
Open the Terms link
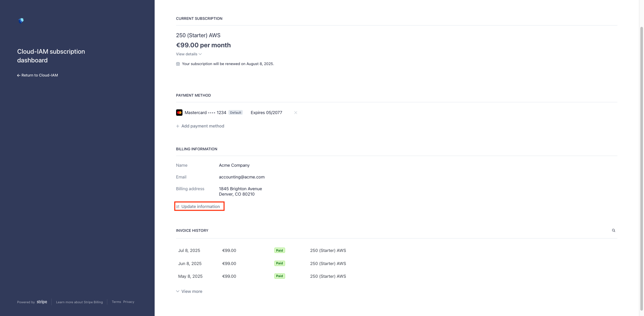(116, 302)
